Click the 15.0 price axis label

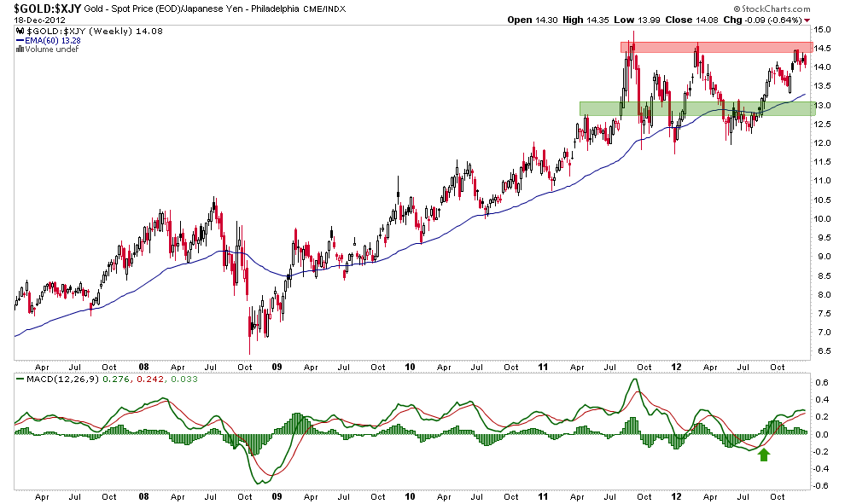[x=822, y=30]
